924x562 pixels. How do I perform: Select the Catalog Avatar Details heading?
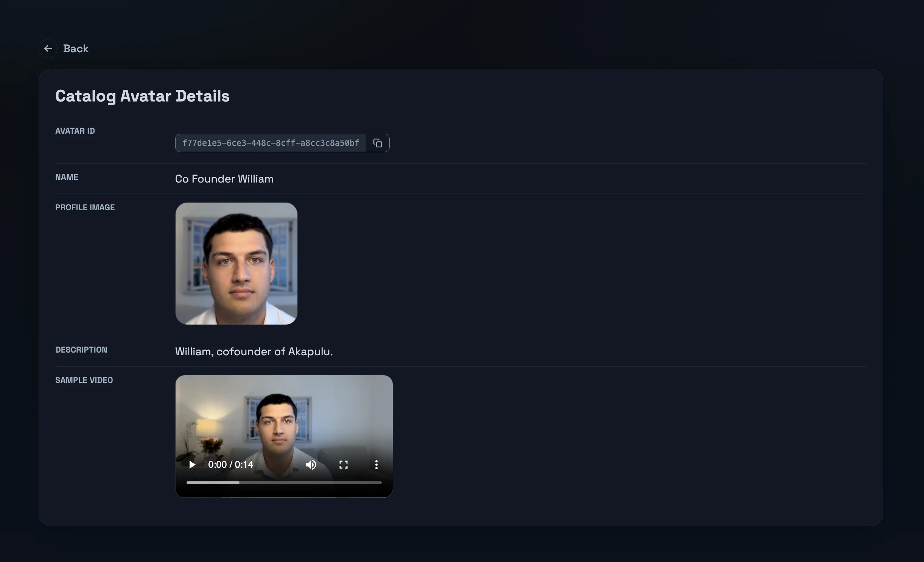(x=142, y=96)
